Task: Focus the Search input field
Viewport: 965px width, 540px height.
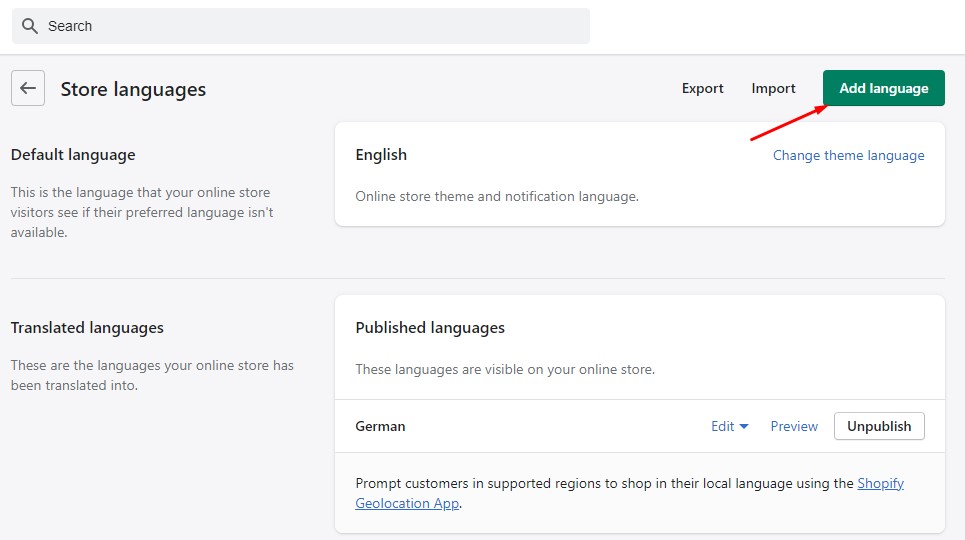Action: point(300,26)
